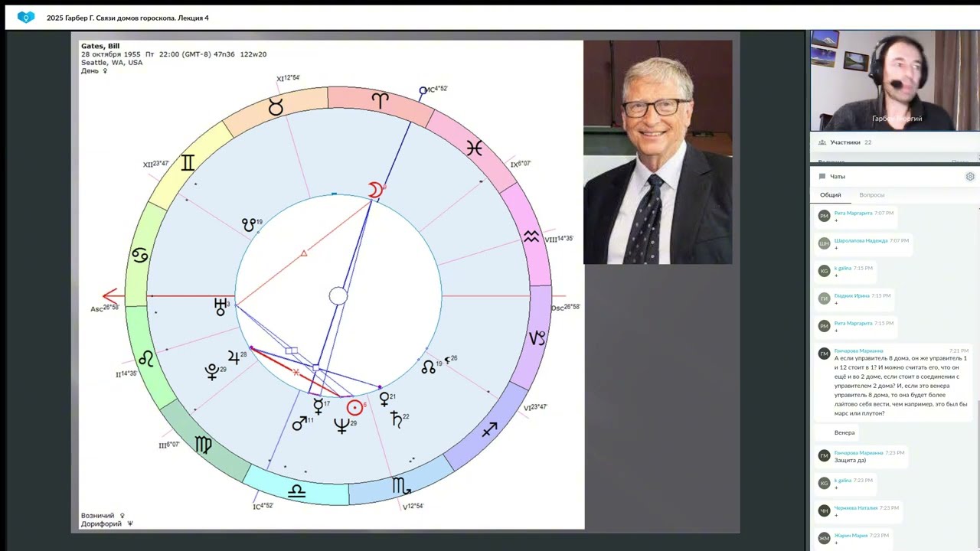
Task: Click the 'Asc26°58' label on the chart
Action: point(105,308)
